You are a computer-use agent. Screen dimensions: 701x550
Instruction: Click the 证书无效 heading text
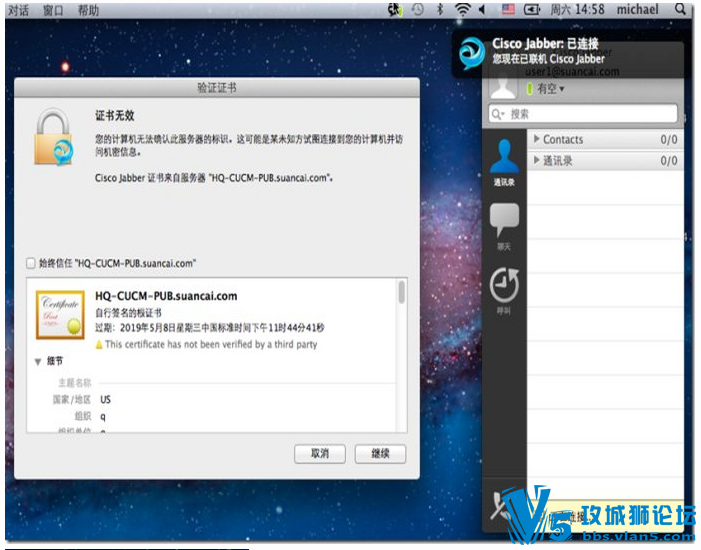pyautogui.click(x=114, y=116)
